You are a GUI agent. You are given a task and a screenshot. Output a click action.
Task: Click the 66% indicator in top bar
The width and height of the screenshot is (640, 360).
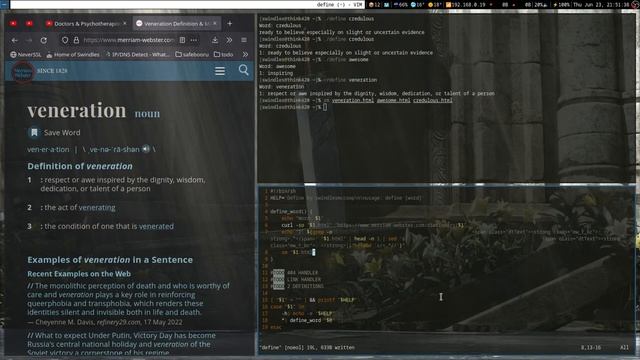400,4
